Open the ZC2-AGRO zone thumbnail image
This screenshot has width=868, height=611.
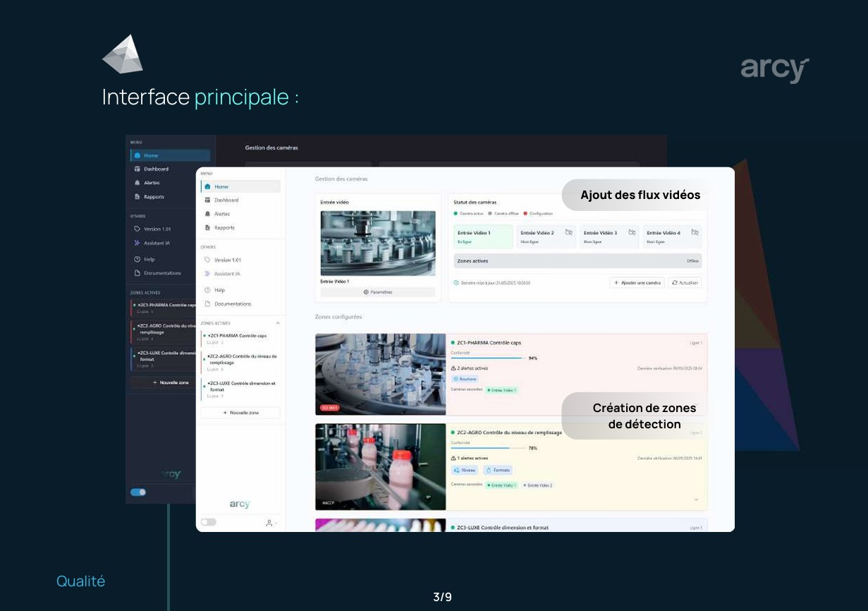tap(381, 466)
